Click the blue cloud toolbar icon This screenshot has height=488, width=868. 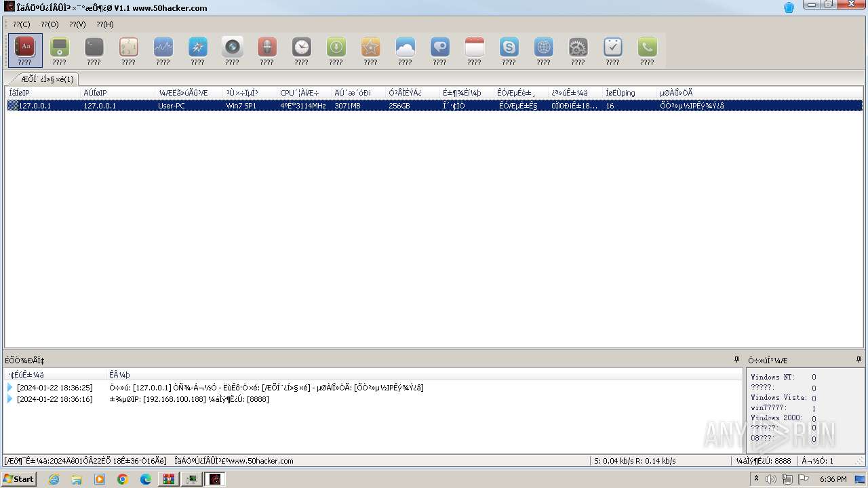406,50
